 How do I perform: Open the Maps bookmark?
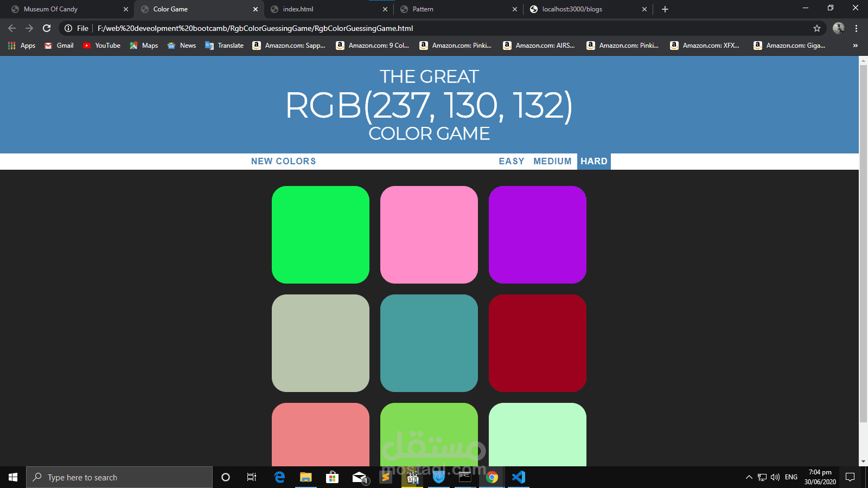click(143, 46)
